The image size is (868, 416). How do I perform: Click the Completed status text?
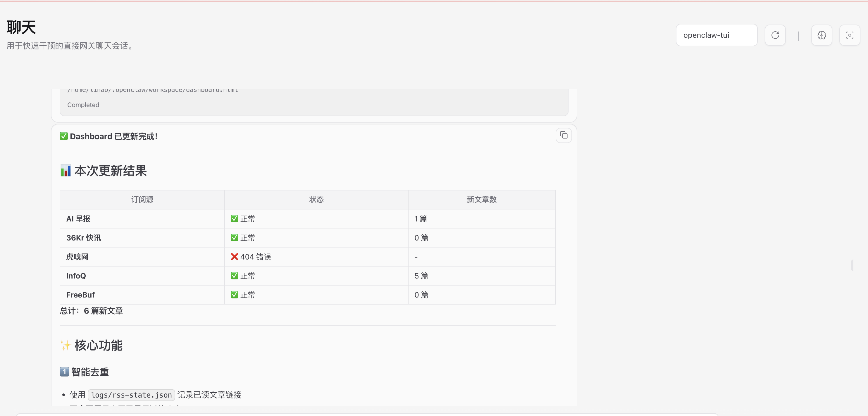click(x=83, y=105)
